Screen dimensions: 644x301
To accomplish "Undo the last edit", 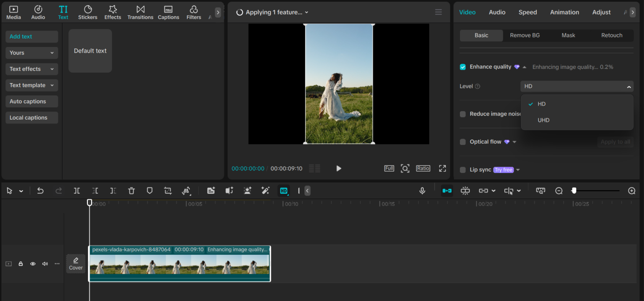I will [40, 191].
